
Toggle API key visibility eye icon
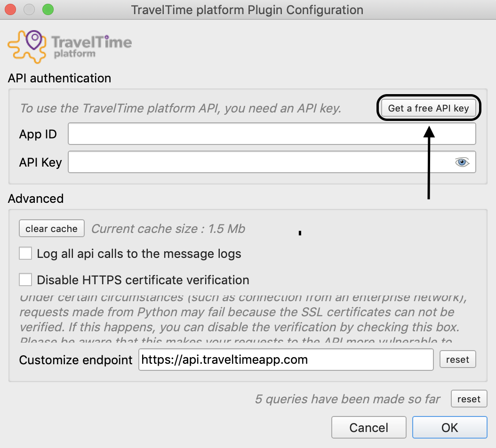(x=462, y=162)
